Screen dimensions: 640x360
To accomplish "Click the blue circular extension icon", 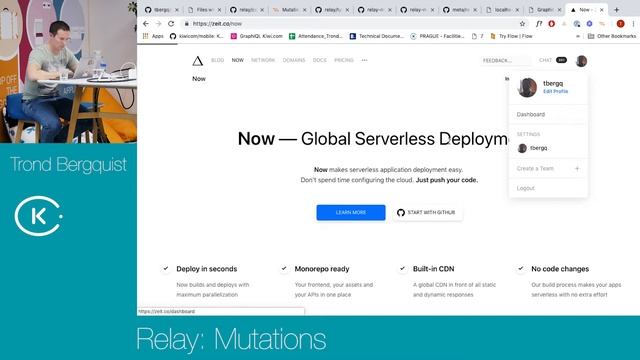I will 589,24.
